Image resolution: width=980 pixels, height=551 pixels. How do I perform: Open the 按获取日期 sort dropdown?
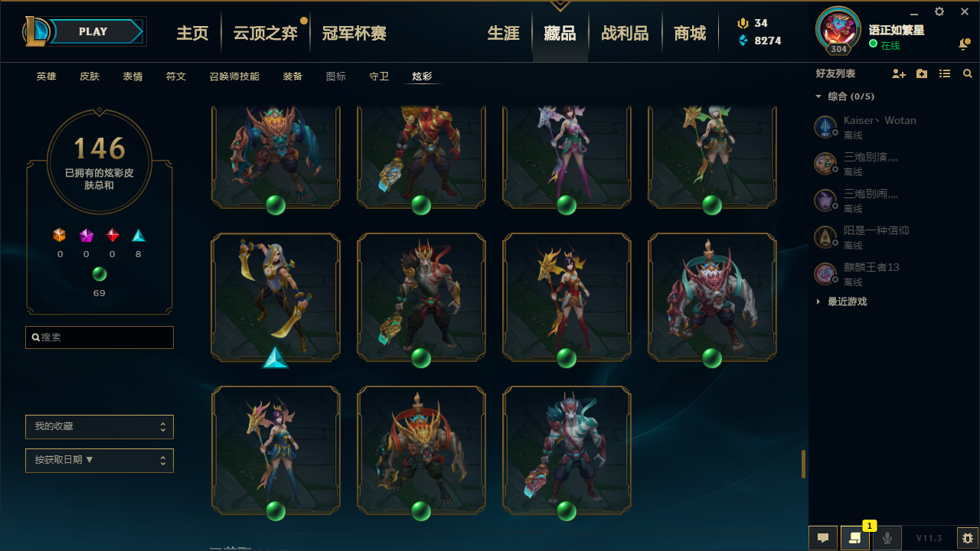tap(100, 460)
